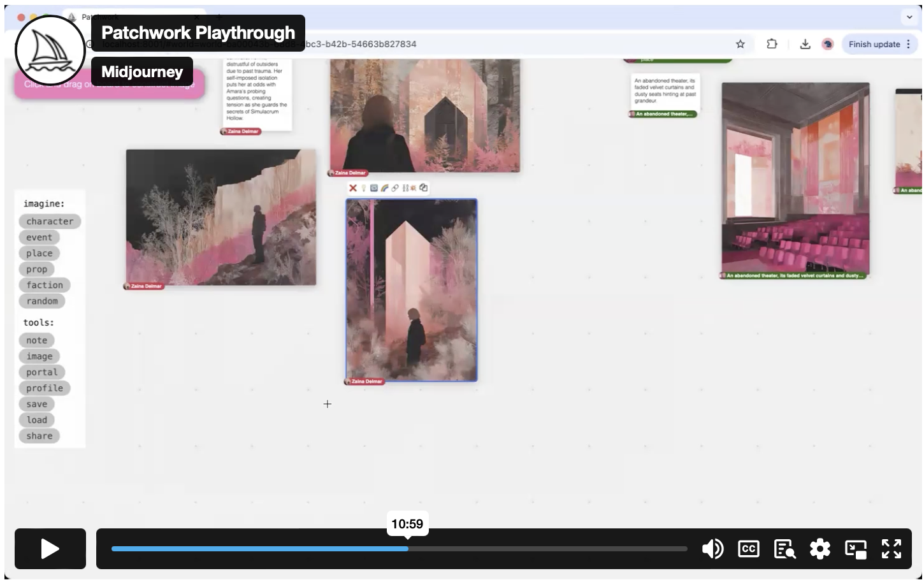Click the Finish update button
Screen dimensions: 924x580
tap(874, 44)
